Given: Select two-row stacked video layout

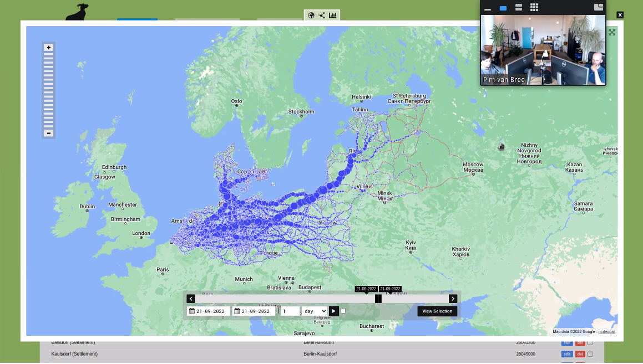Looking at the screenshot, I should (519, 7).
